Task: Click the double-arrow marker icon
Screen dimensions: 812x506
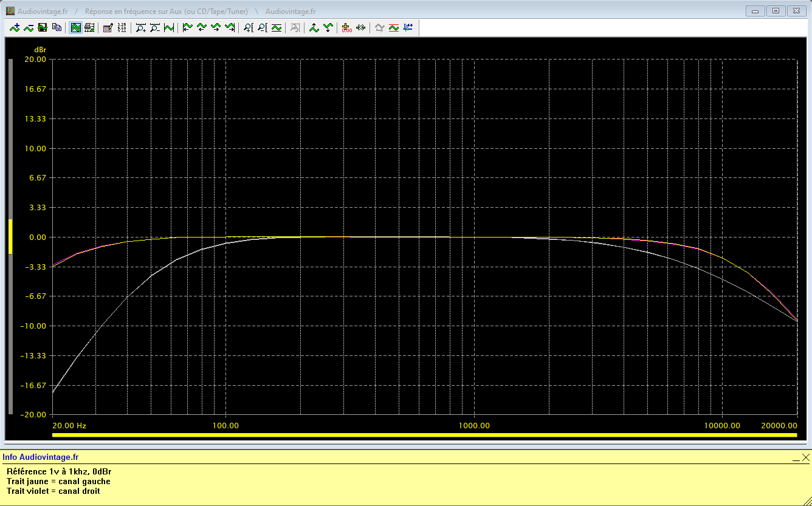Action: pyautogui.click(x=361, y=27)
